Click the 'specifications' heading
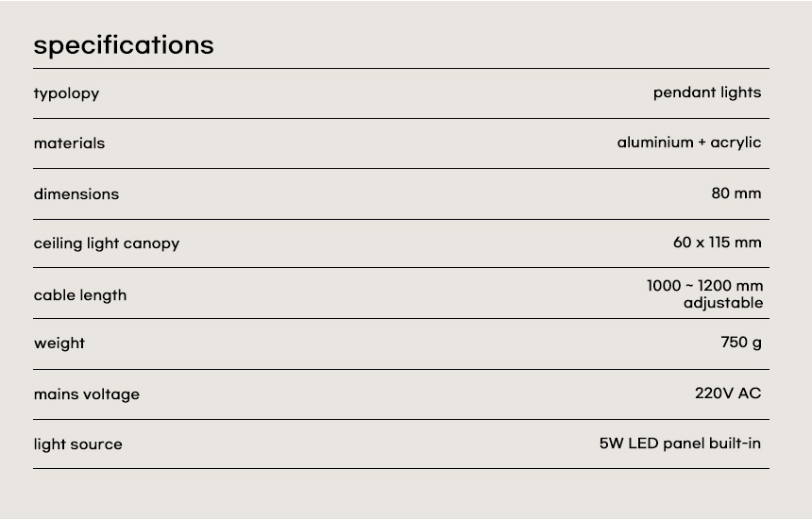Image resolution: width=812 pixels, height=519 pixels. point(124,45)
